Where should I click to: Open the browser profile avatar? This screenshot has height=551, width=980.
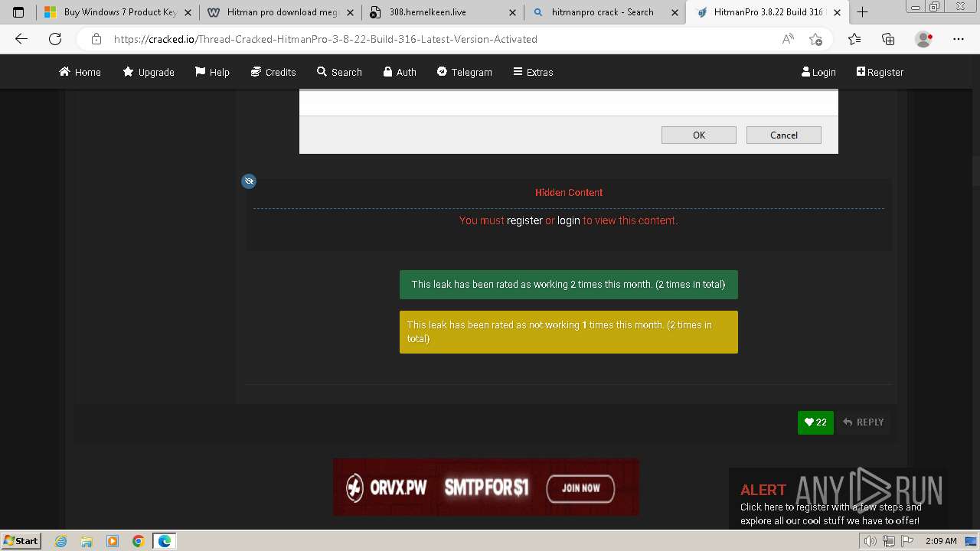tap(923, 39)
